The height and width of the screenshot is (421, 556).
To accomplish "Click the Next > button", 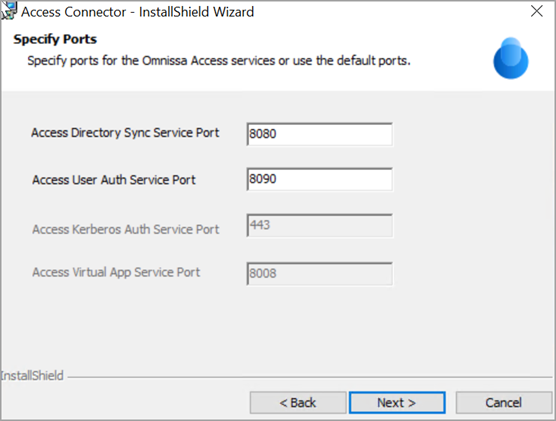I will point(397,403).
